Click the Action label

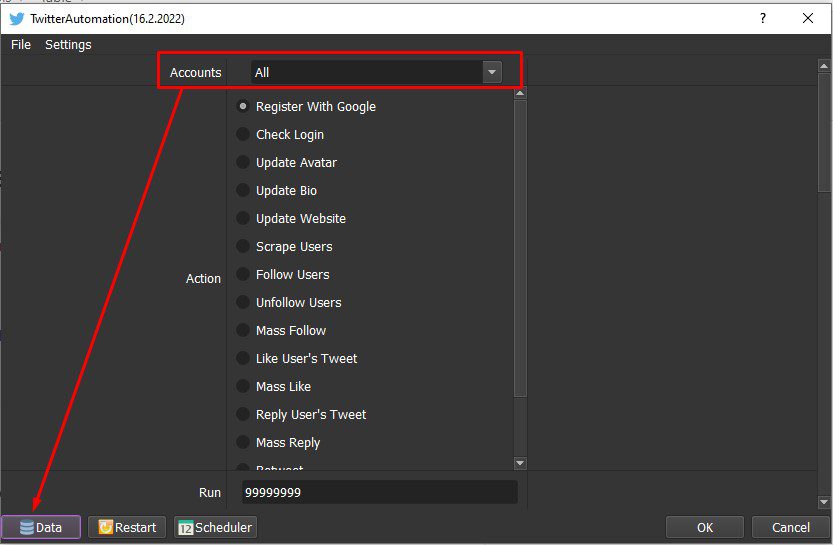(x=203, y=278)
